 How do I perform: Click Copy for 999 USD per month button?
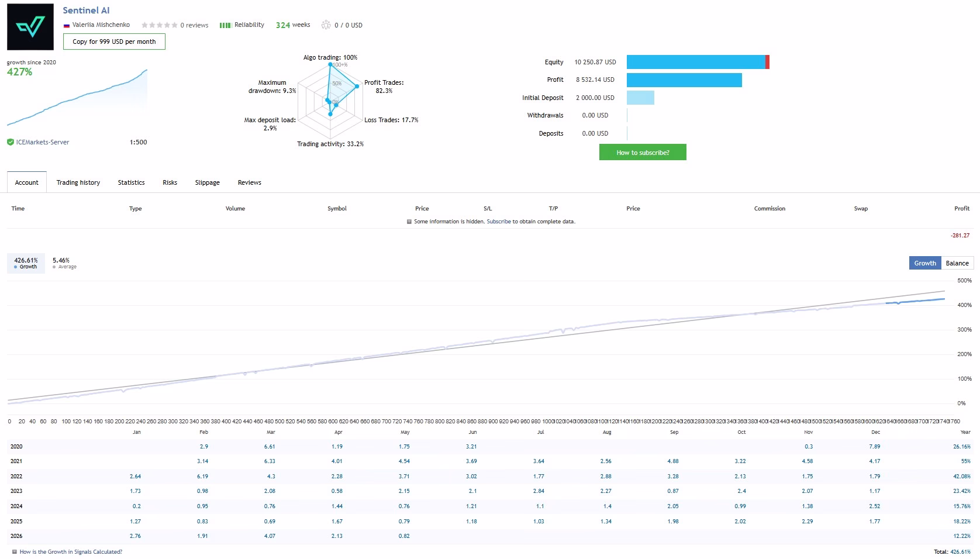tap(114, 42)
